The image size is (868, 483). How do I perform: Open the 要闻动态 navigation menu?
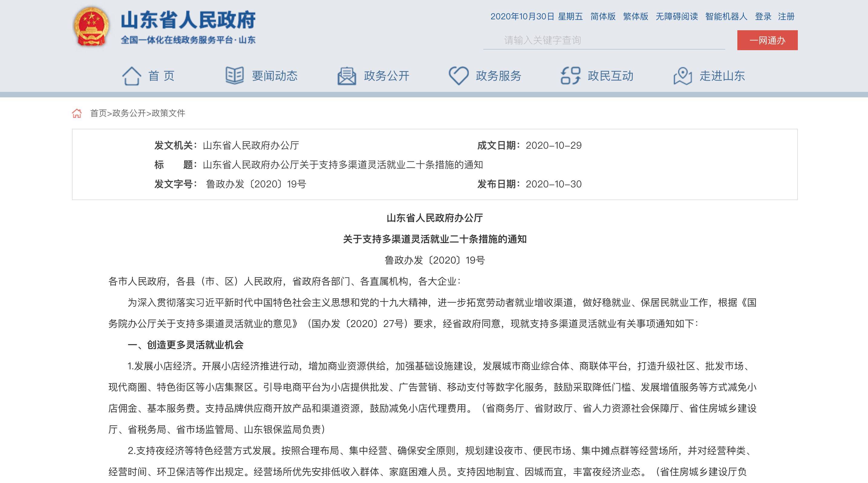(274, 76)
